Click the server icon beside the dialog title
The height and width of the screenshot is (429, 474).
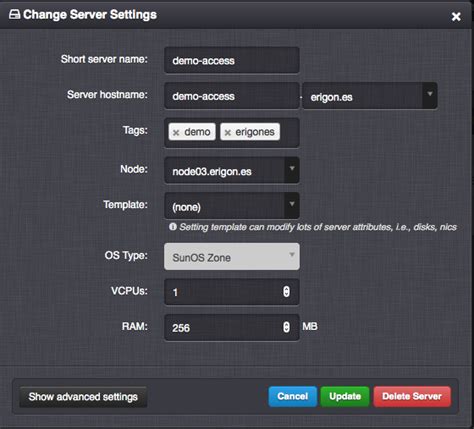coord(14,15)
